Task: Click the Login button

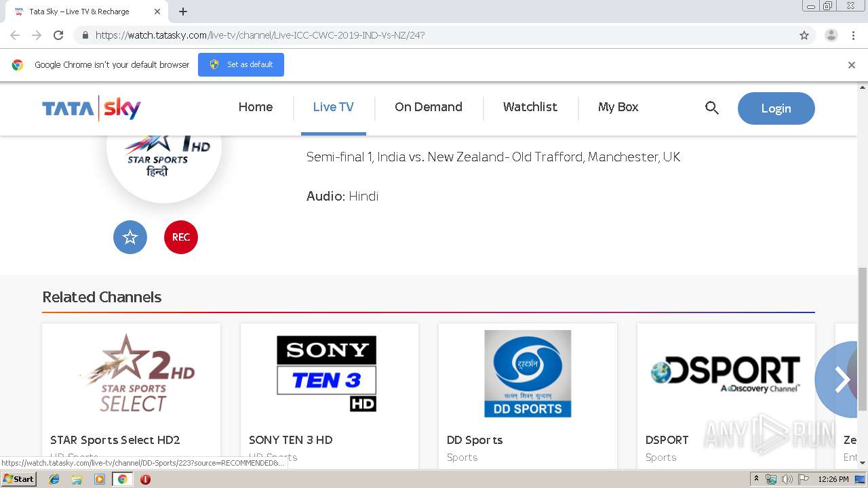Action: 776,108
